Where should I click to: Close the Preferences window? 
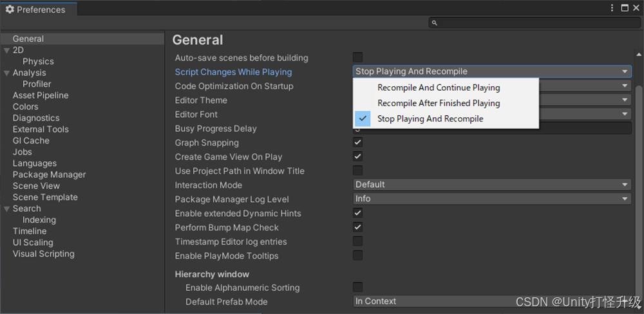[637, 8]
